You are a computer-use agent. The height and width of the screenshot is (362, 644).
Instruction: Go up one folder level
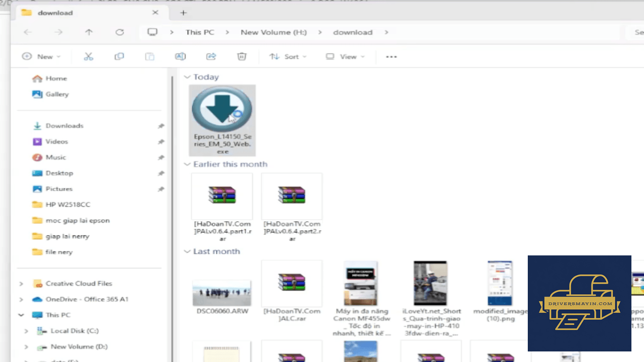click(89, 32)
